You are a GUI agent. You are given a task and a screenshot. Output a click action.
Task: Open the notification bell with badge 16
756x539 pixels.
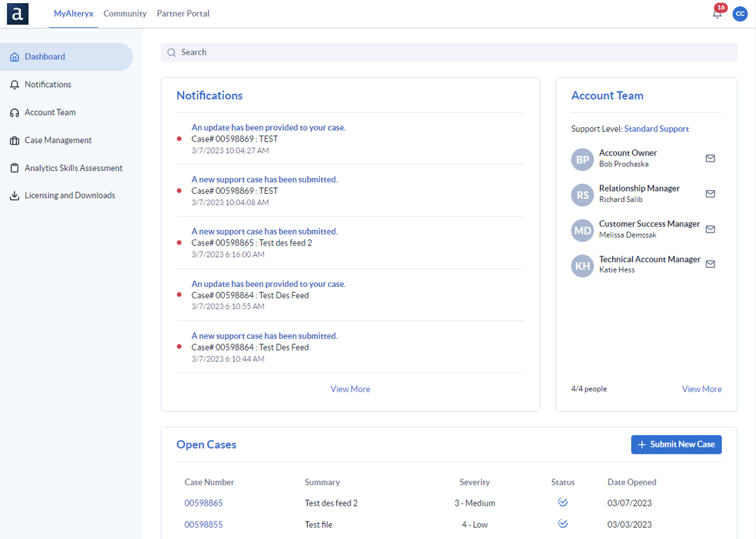pos(717,13)
